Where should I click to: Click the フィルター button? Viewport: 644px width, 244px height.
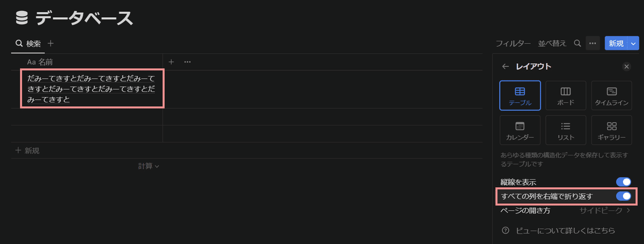click(x=513, y=43)
